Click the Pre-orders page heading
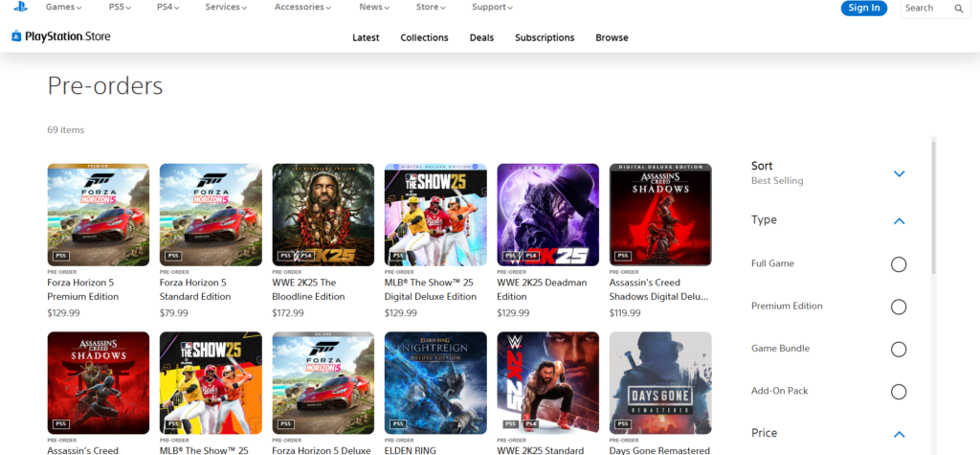 tap(105, 86)
